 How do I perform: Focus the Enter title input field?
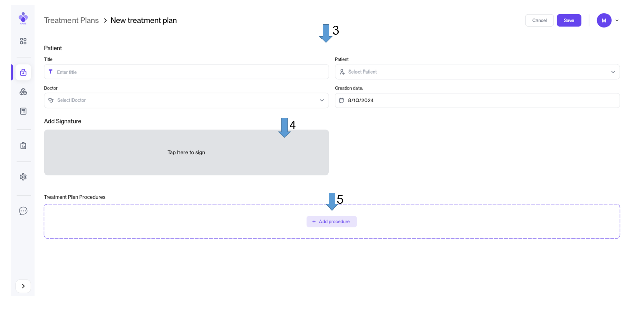click(186, 72)
